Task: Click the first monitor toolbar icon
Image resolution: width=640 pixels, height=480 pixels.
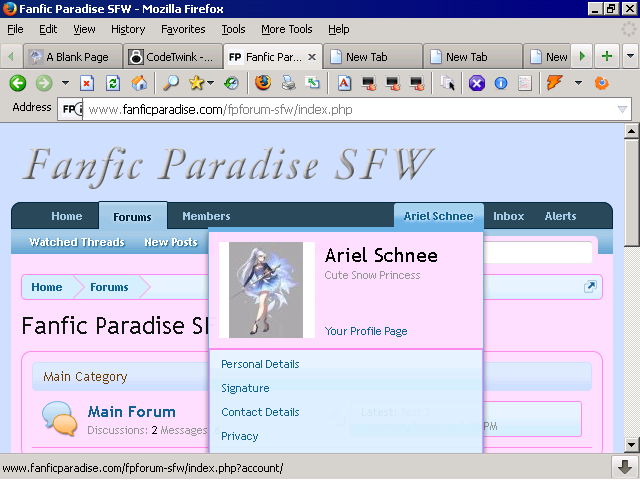Action: [x=369, y=83]
